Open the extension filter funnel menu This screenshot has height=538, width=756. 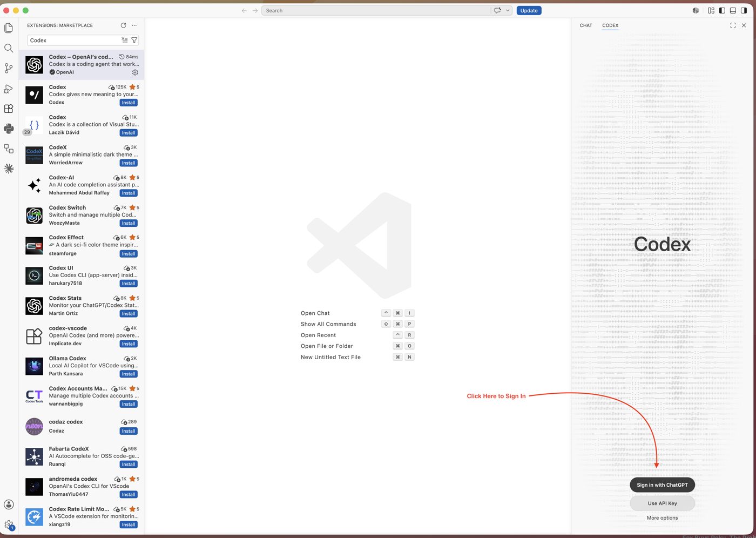134,40
